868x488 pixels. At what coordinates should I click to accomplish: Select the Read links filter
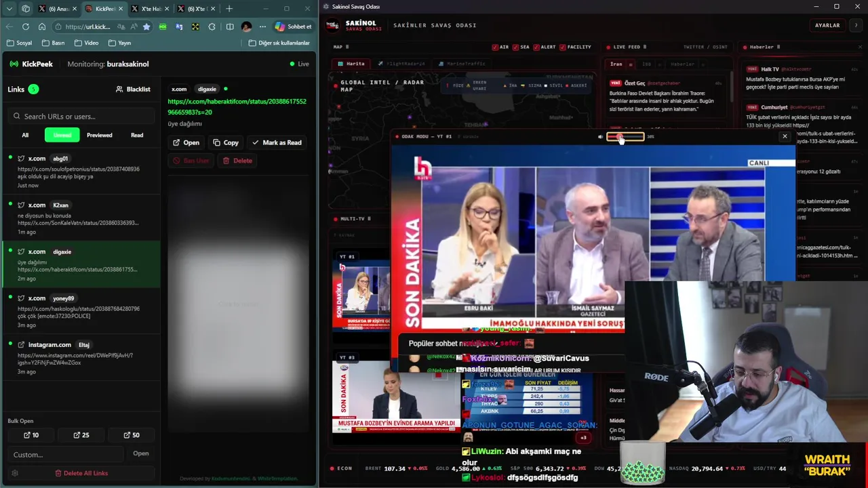137,135
